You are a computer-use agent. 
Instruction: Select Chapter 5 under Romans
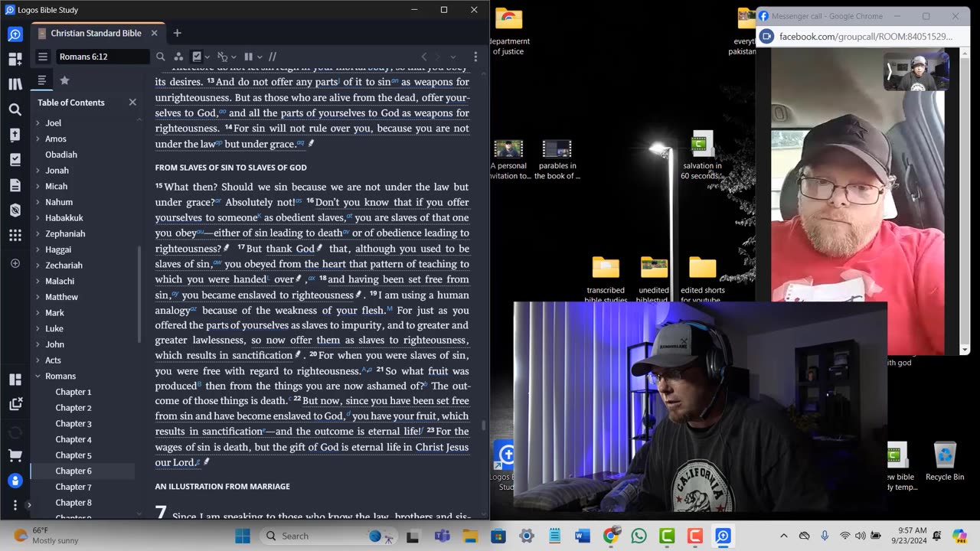pos(73,455)
